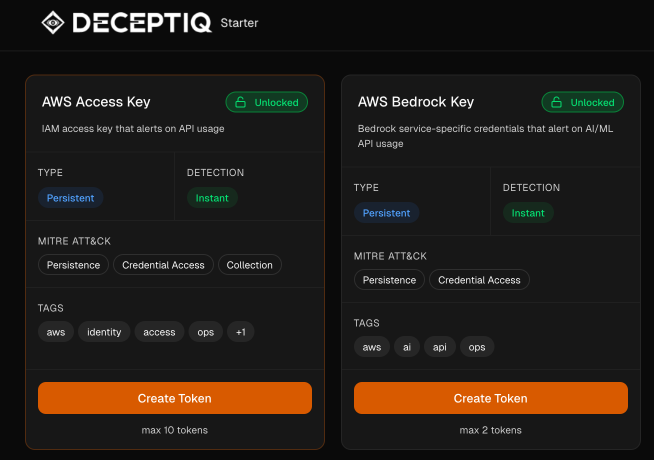Click the Credential Access chip in the Bedrock Key card

[x=479, y=280]
